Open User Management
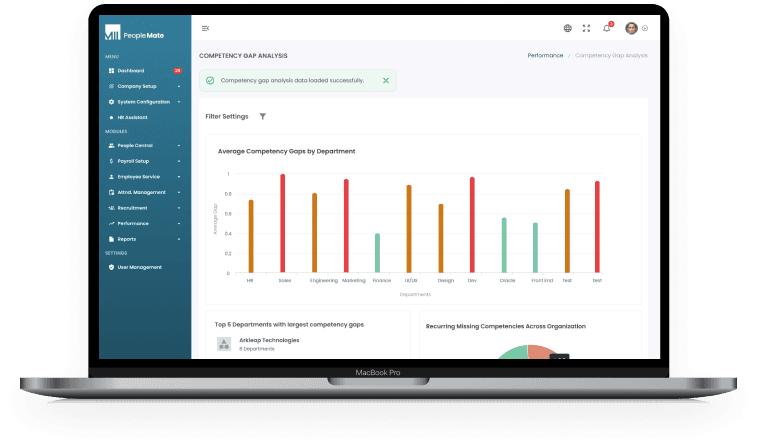The image size is (757, 440). tap(140, 267)
